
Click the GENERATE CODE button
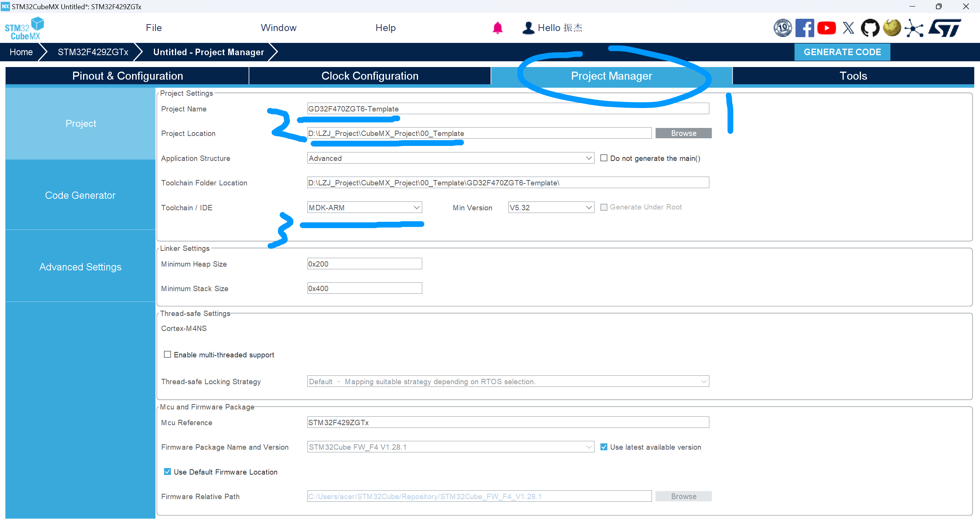(x=842, y=52)
